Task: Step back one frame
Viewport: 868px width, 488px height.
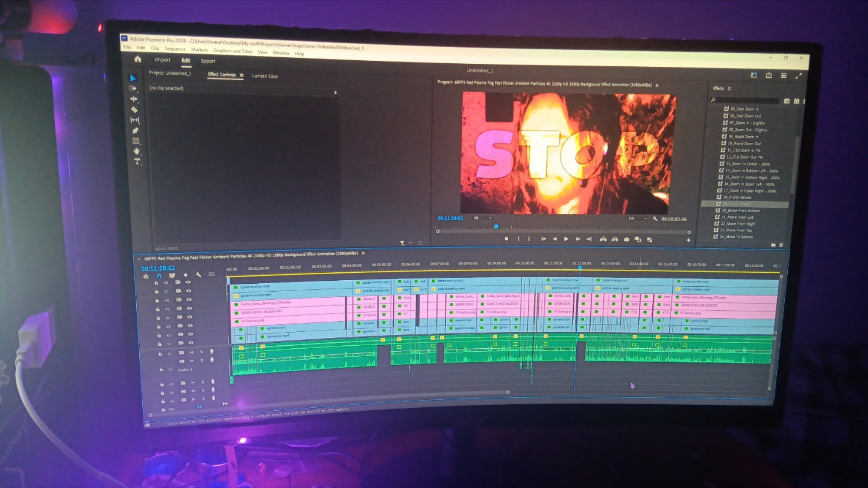Action: tap(555, 239)
